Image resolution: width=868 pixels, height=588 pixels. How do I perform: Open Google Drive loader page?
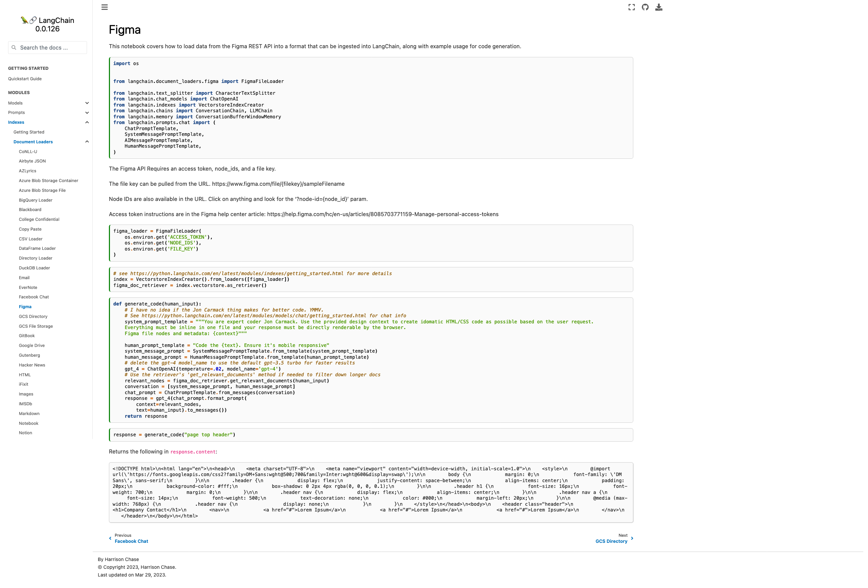click(x=32, y=346)
